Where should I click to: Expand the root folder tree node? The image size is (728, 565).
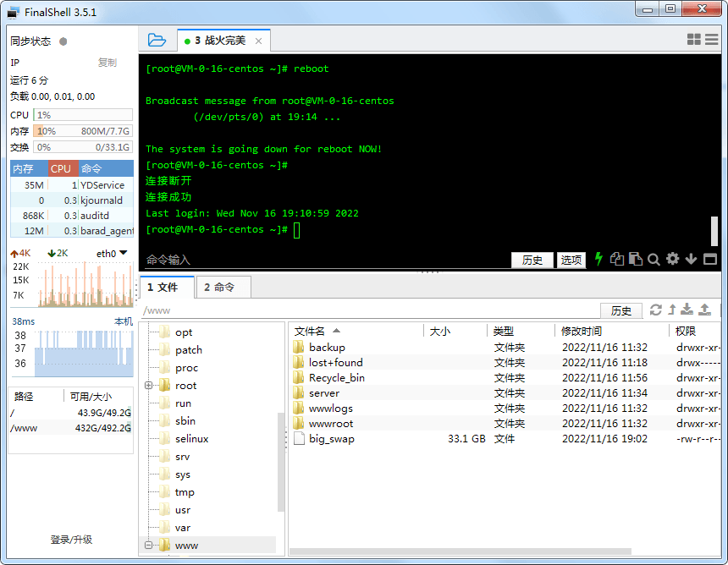pos(149,386)
